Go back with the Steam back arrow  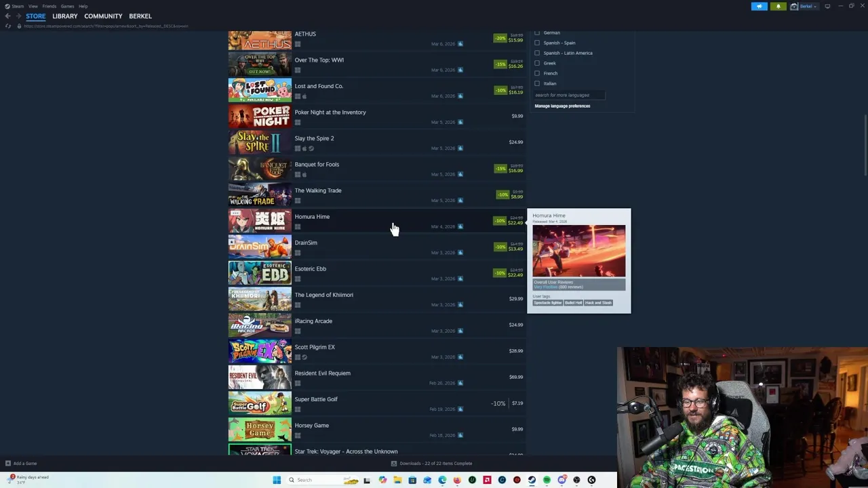(7, 16)
